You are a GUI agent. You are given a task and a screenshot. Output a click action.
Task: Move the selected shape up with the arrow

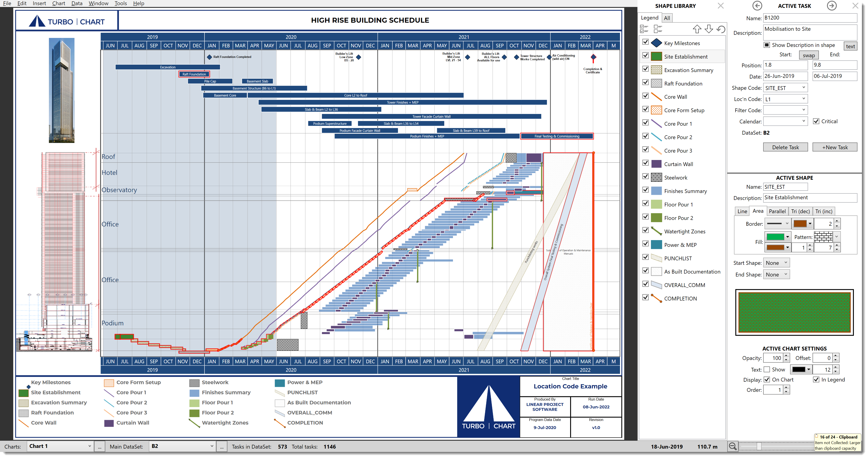(697, 29)
